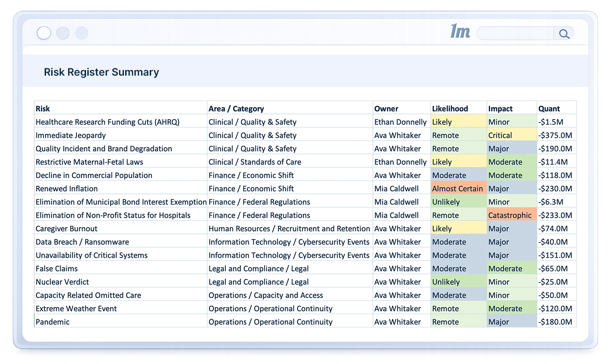
Task: Click the Data Breach / Ransomware risk
Action: pyautogui.click(x=82, y=242)
